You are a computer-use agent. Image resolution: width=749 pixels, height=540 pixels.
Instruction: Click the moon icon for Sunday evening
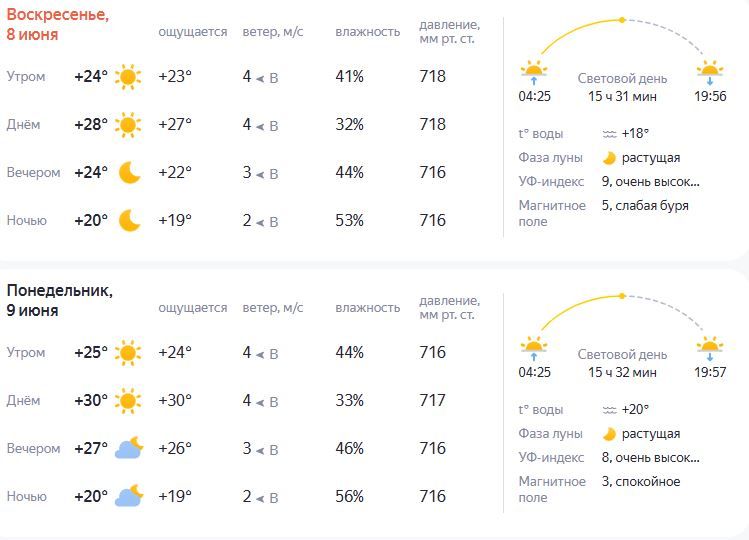tap(129, 173)
